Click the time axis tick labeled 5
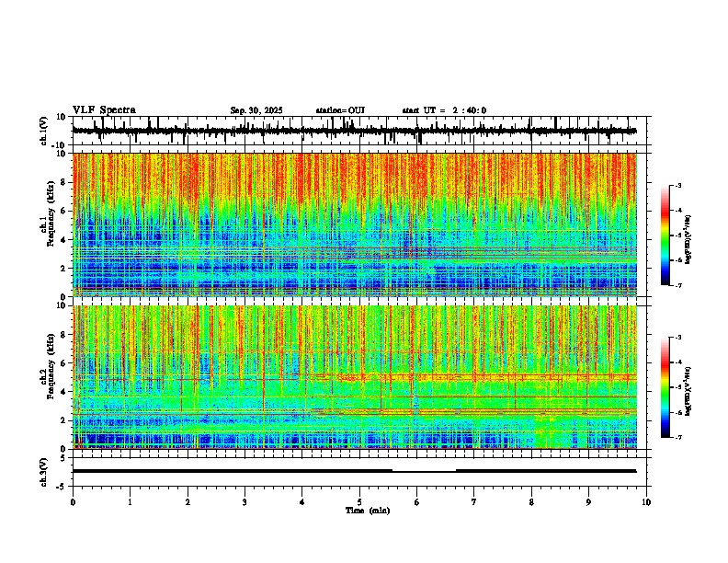The width and height of the screenshot is (728, 563). pyautogui.click(x=359, y=502)
